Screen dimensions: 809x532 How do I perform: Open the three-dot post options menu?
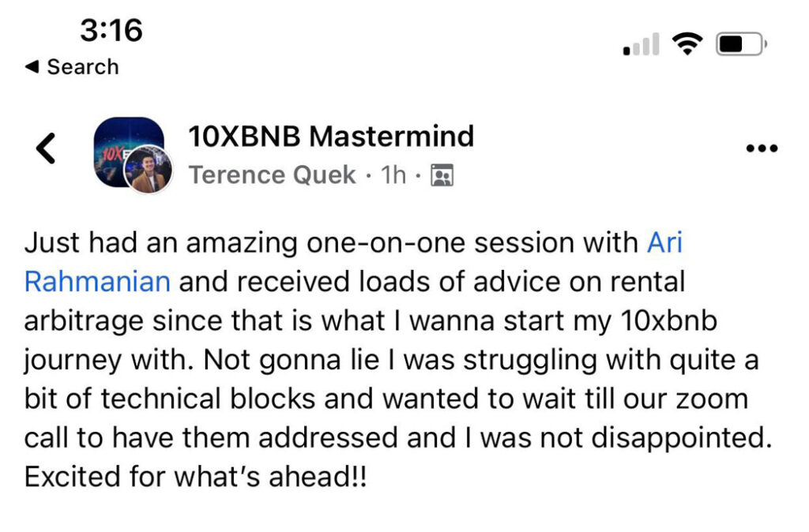762,148
